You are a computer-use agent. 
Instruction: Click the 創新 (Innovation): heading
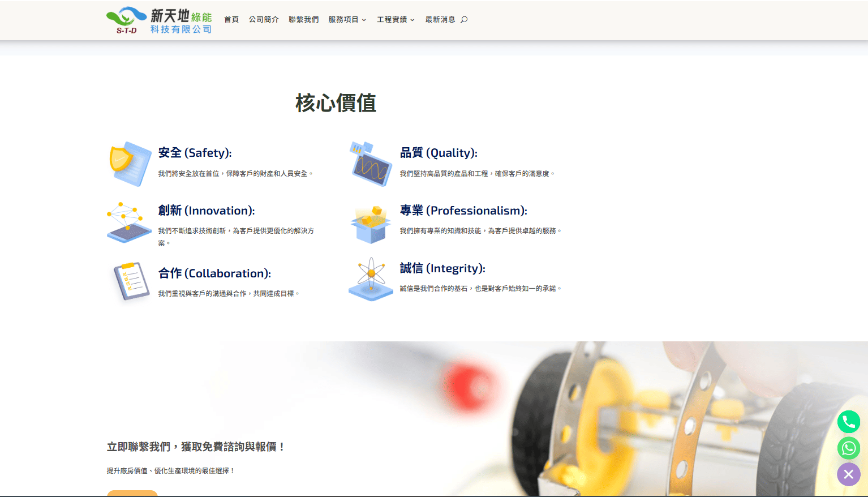(207, 211)
